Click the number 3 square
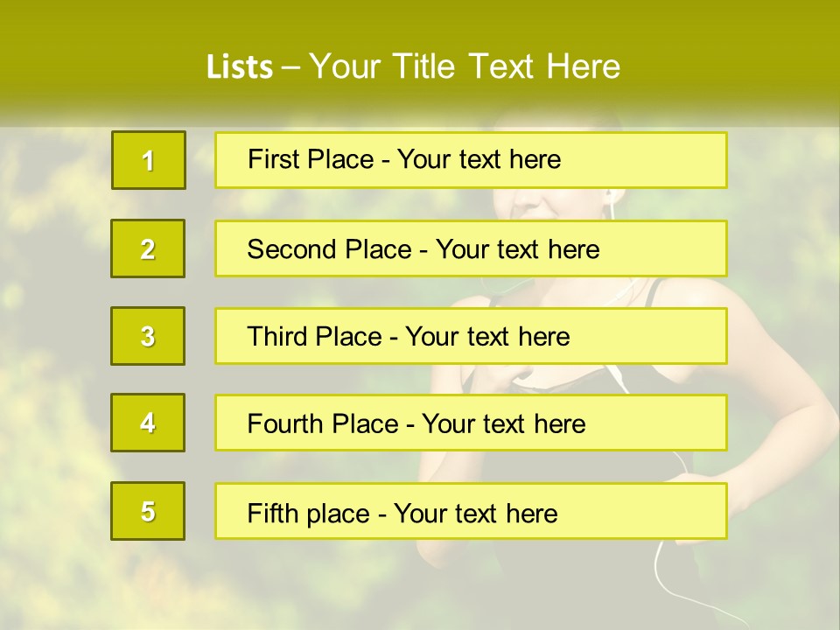The height and width of the screenshot is (630, 840). click(x=148, y=336)
